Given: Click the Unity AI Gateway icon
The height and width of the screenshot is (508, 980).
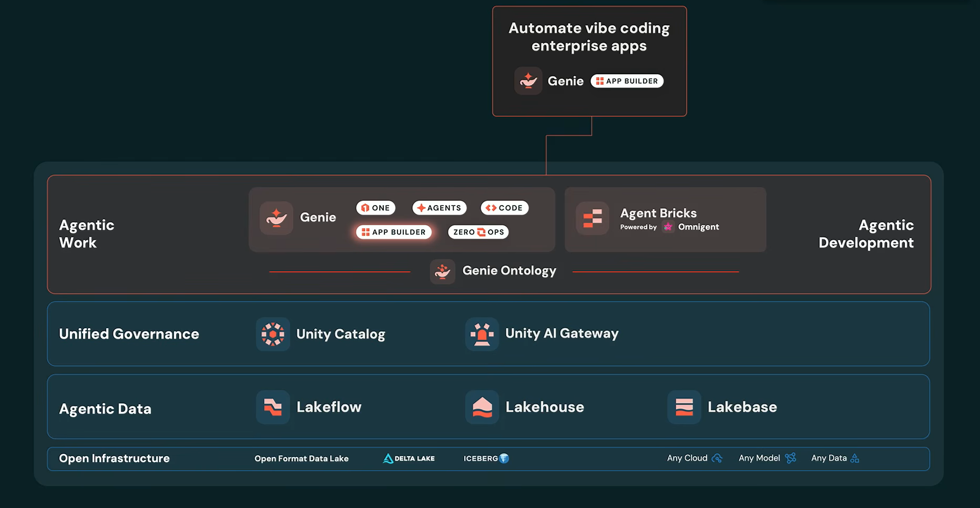Looking at the screenshot, I should click(482, 334).
